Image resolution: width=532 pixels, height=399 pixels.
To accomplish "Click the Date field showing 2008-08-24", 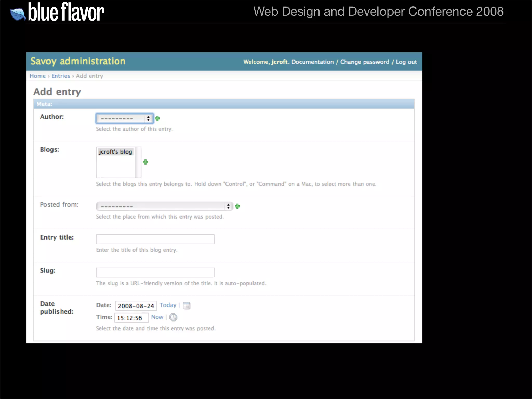I will click(136, 306).
